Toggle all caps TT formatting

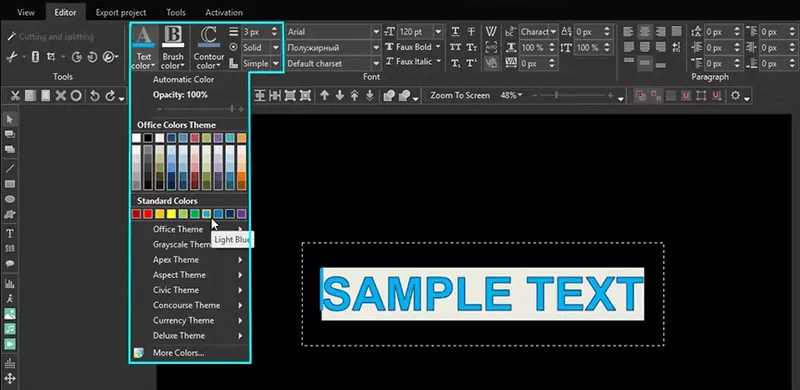point(455,47)
